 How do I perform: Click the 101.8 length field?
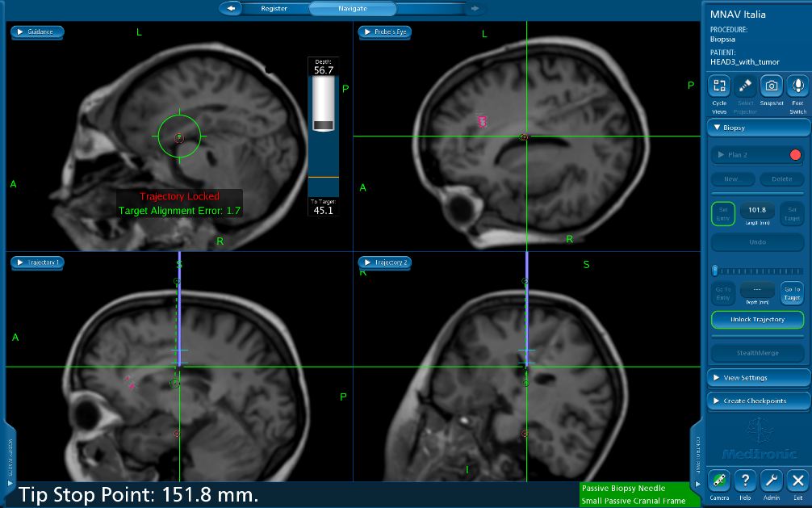tap(757, 210)
